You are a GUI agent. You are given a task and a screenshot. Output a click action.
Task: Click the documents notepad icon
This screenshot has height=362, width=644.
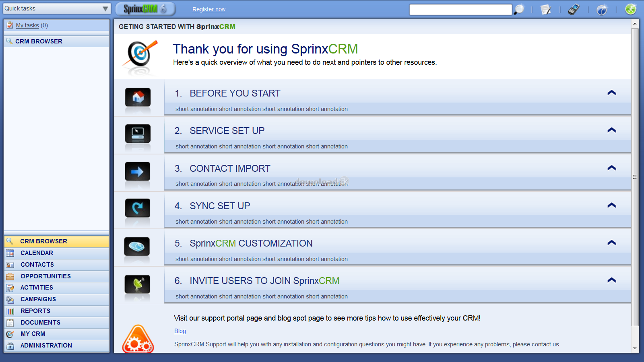coord(10,323)
